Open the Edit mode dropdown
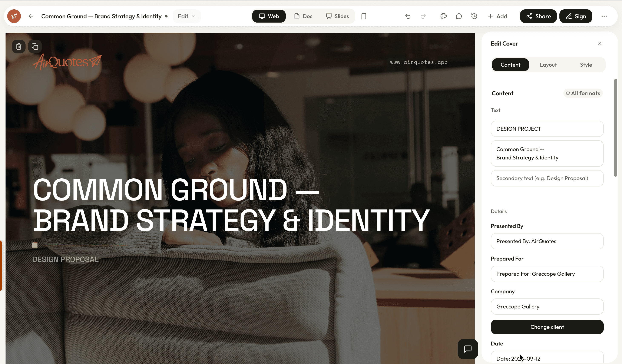Image resolution: width=622 pixels, height=364 pixels. pyautogui.click(x=187, y=16)
